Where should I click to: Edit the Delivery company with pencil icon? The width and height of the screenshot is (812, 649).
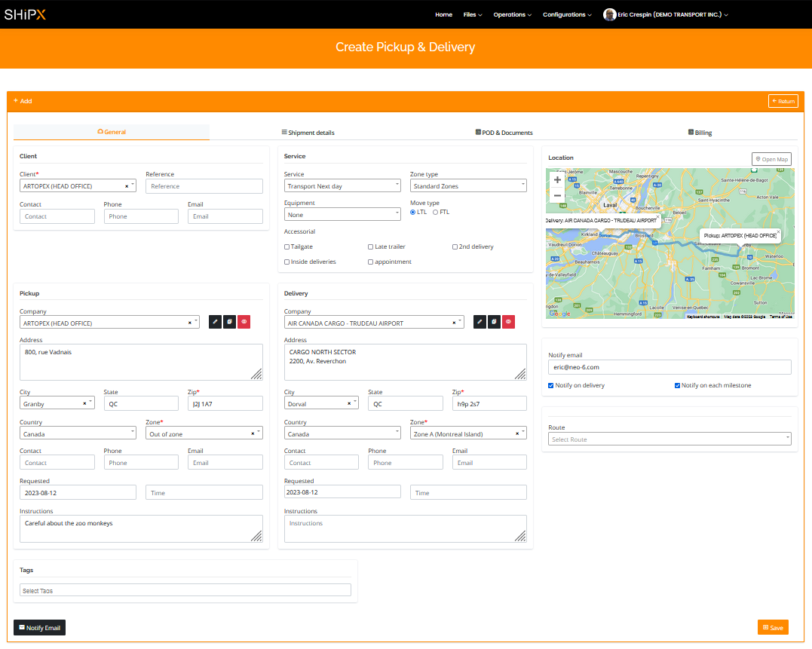(x=480, y=322)
